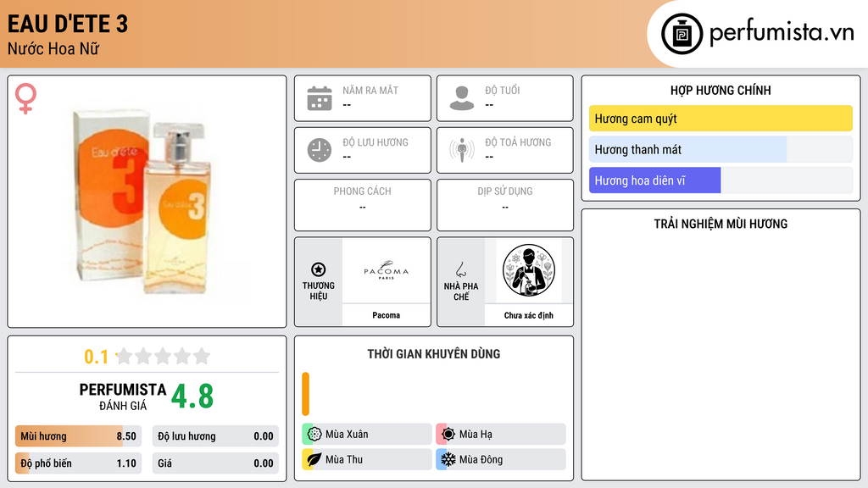The image size is (868, 488).
Task: Click the green 4.8 Perfumista score
Action: tap(192, 396)
